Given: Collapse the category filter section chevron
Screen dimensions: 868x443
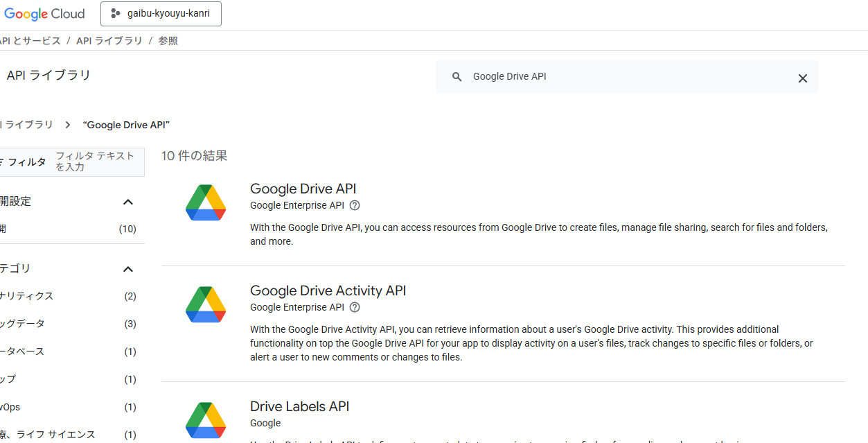Looking at the screenshot, I should pyautogui.click(x=127, y=269).
